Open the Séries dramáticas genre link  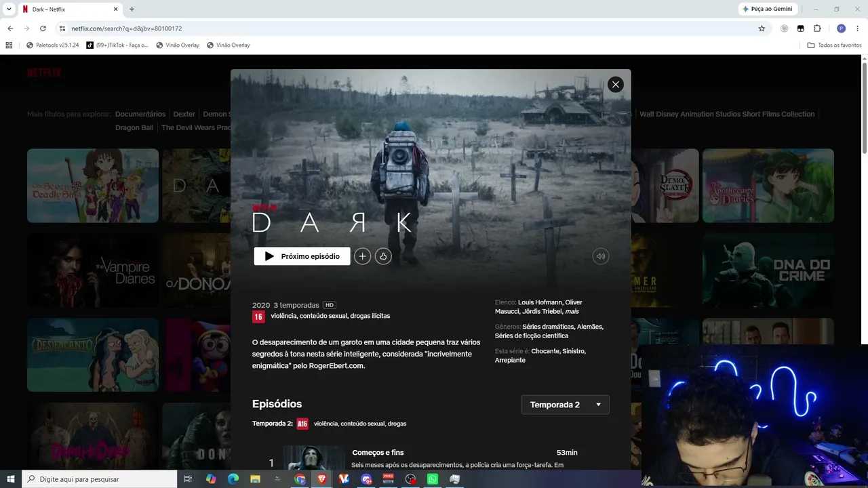[548, 327]
